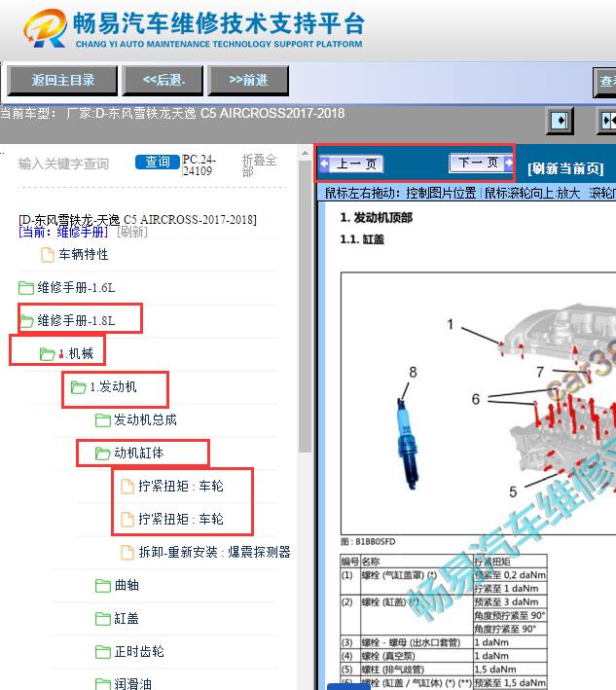Click the tree panel vertical scrollbar thumb
Viewport: 616px width, 690px height.
pos(305,307)
